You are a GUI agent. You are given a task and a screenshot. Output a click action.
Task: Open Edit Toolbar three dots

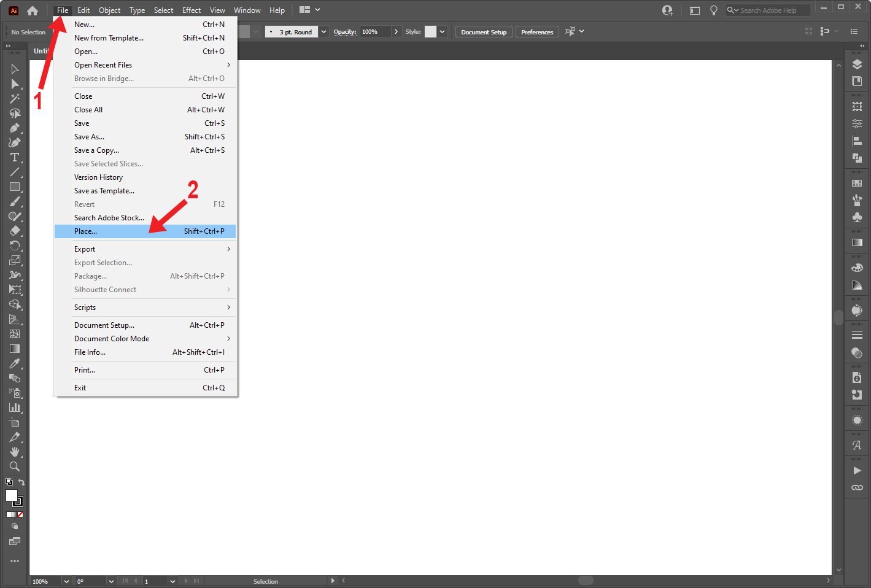point(15,561)
